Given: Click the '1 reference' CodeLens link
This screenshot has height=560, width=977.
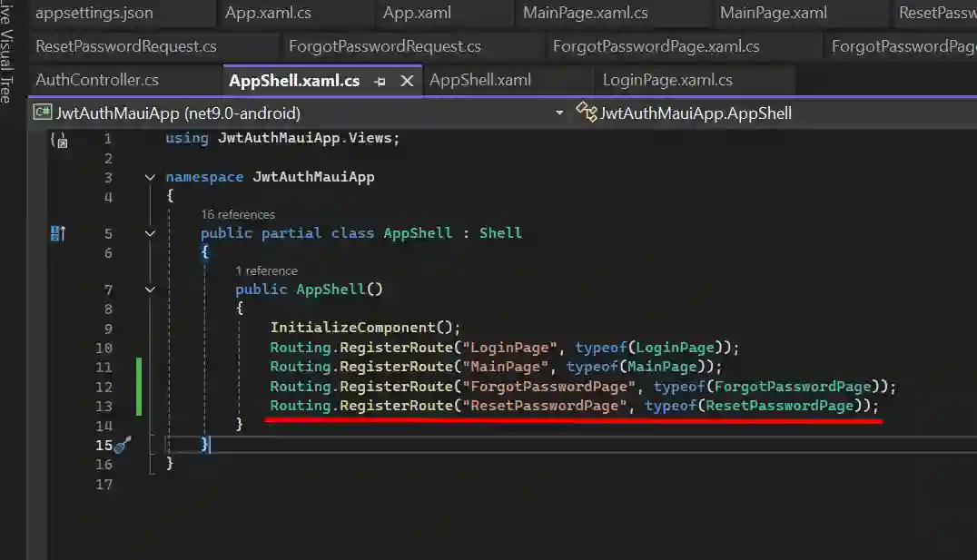Looking at the screenshot, I should pos(266,271).
